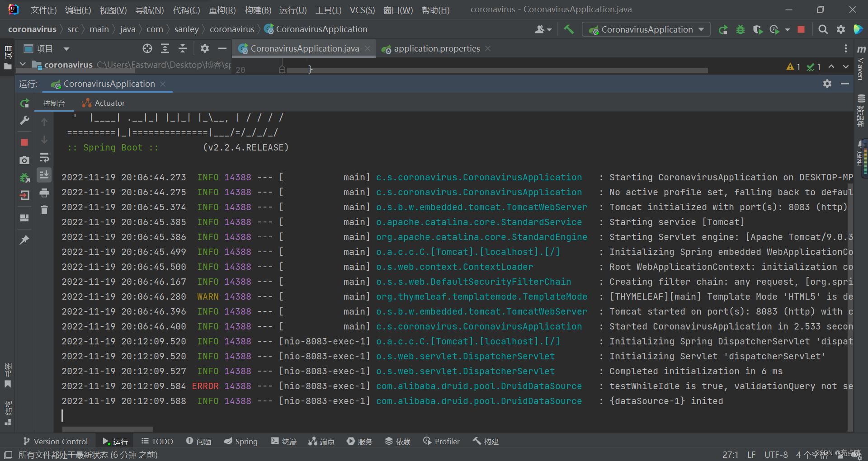This screenshot has width=868, height=461.
Task: Toggle scroll to end of console
Action: pyautogui.click(x=44, y=175)
